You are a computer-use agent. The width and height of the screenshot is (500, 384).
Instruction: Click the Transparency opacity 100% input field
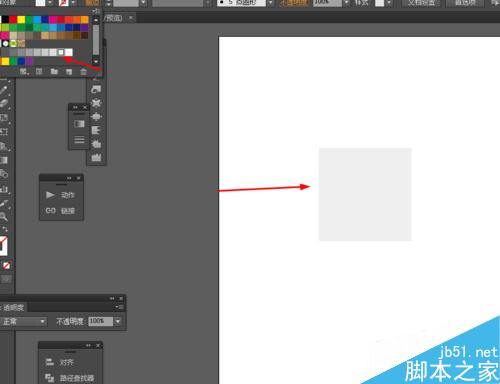[x=101, y=321]
